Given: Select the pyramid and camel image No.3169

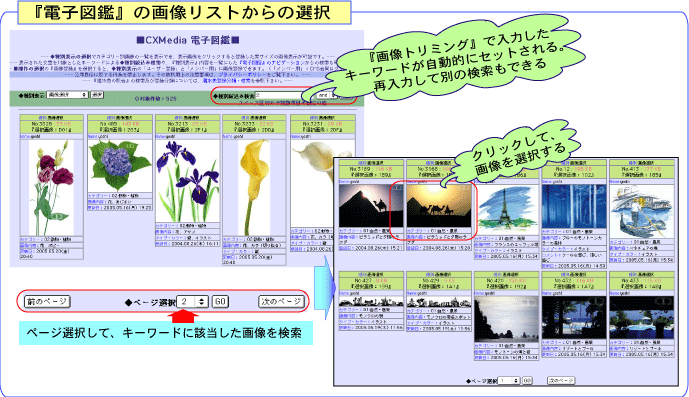Looking at the screenshot, I should click(x=371, y=206).
